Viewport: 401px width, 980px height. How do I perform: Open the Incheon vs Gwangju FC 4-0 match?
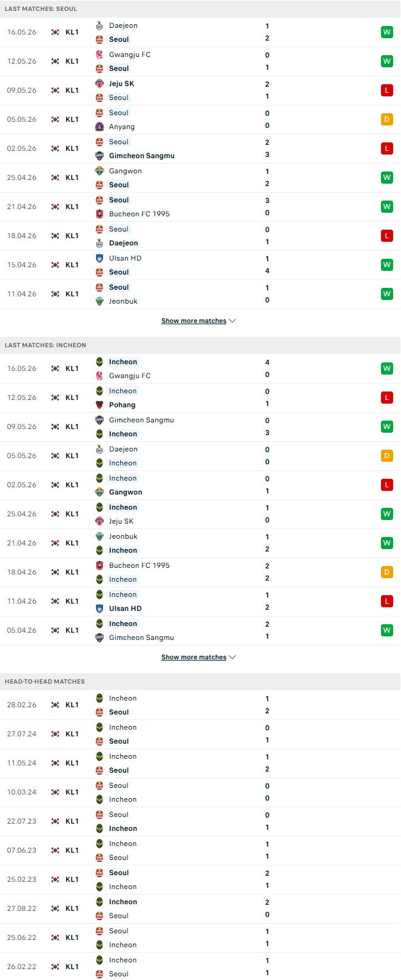coord(200,368)
